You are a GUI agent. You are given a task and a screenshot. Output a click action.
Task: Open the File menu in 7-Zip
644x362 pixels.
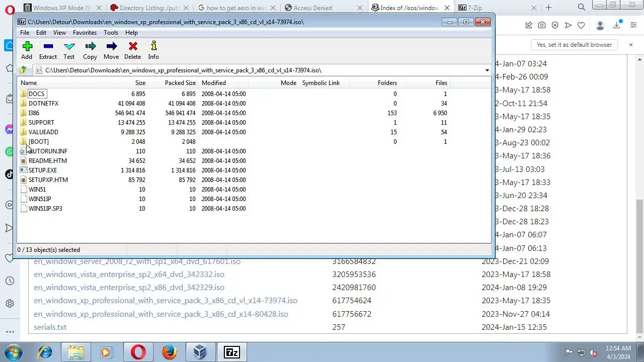pyautogui.click(x=24, y=33)
